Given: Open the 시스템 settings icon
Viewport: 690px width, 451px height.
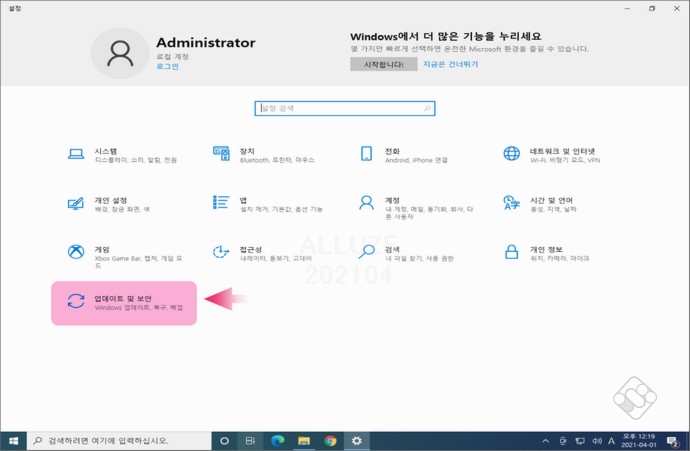Looking at the screenshot, I should (76, 154).
